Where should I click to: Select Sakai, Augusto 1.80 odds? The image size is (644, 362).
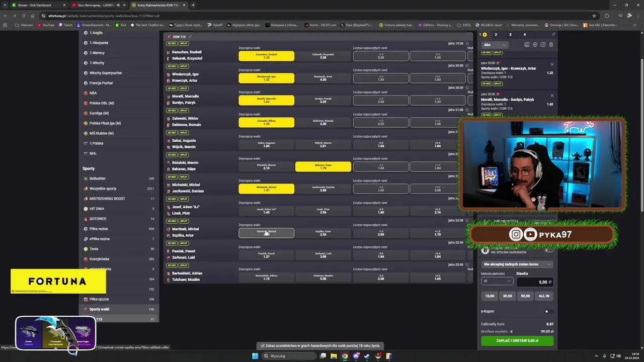266,144
